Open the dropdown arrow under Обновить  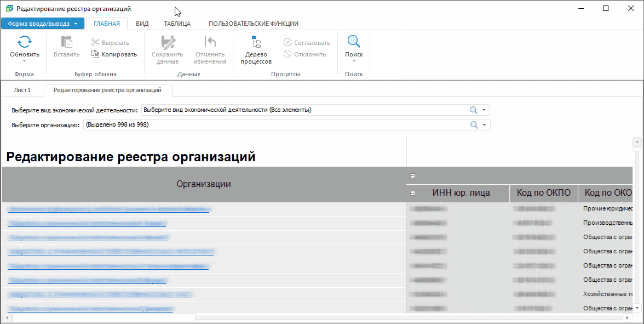coord(25,61)
